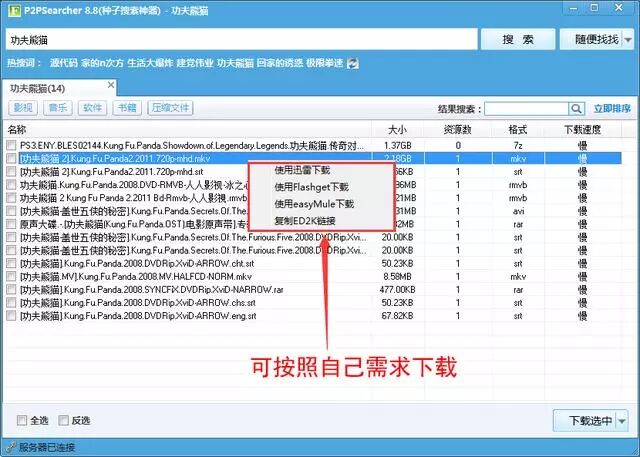The height and width of the screenshot is (457, 640).
Task: Click the 1.37GB size cell
Action: 398,145
